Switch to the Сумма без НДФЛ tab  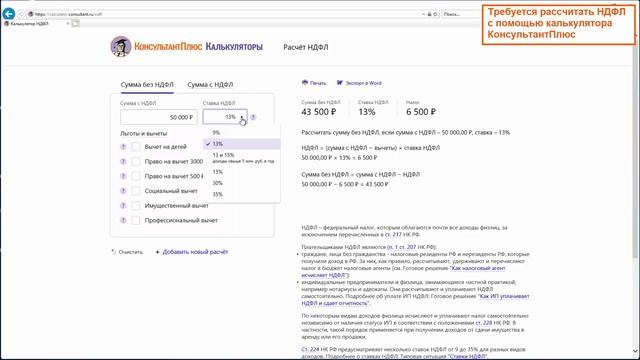[x=147, y=84]
